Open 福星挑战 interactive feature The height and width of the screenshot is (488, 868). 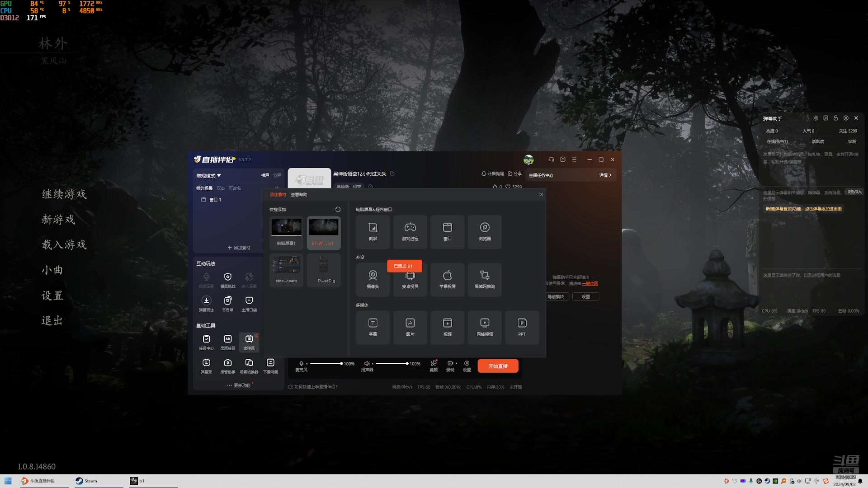click(228, 280)
